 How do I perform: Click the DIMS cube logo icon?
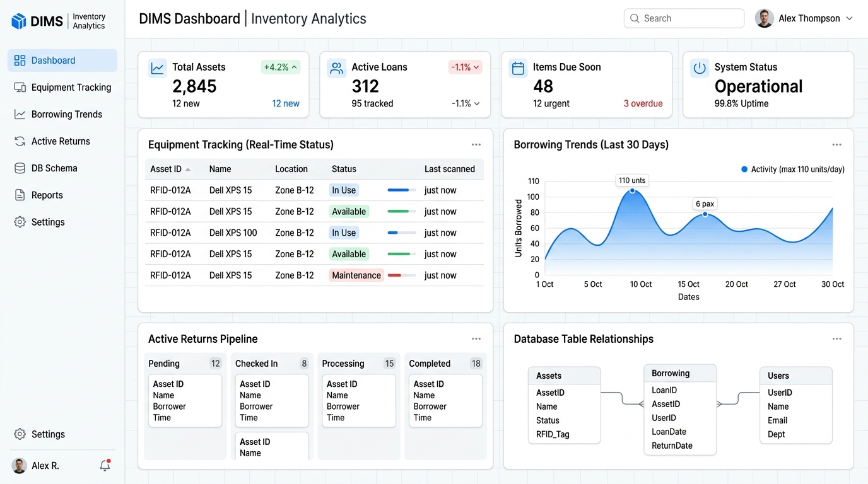(x=19, y=21)
